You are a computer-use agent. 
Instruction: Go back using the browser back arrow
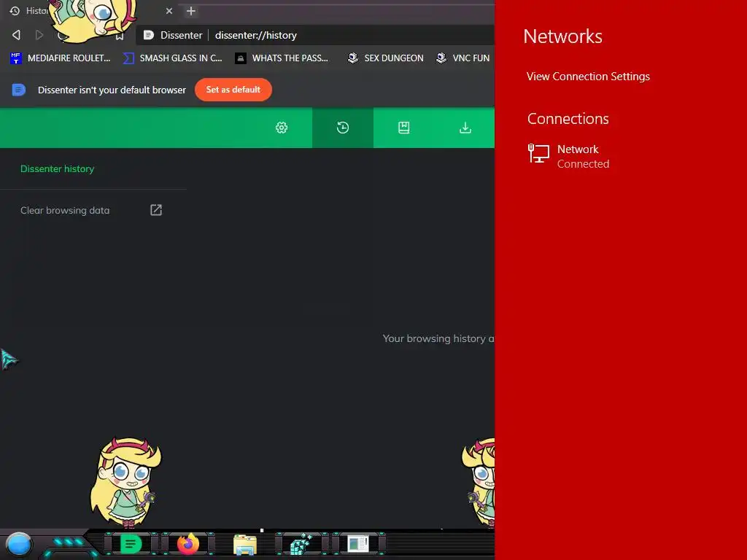[x=16, y=35]
